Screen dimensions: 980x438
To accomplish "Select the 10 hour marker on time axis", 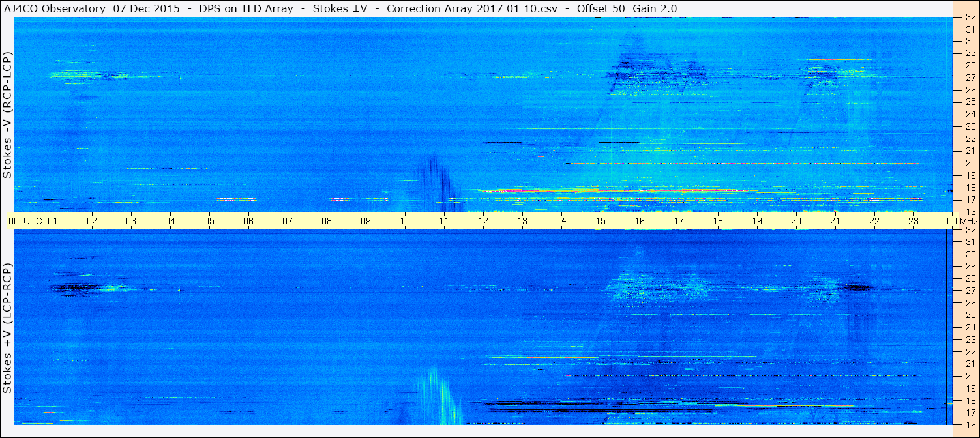I will 405,221.
